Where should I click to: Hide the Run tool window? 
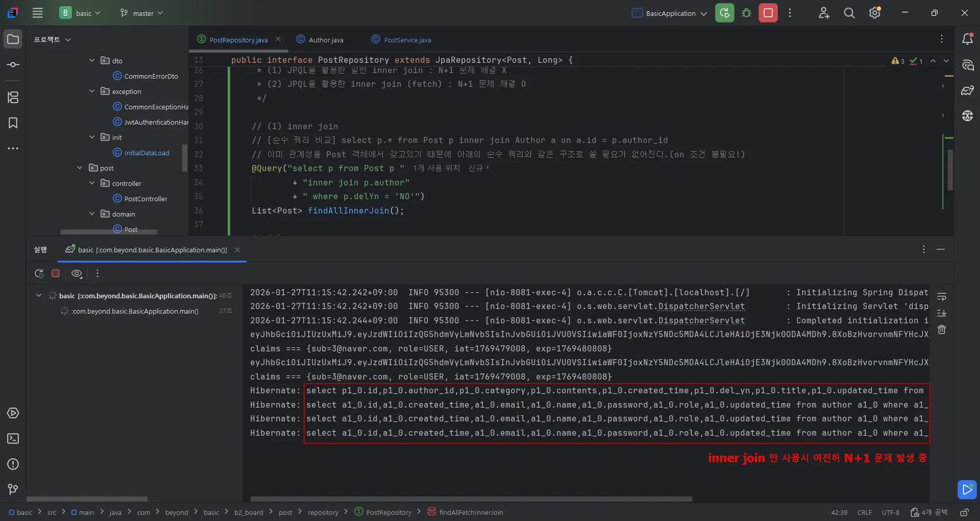[x=941, y=249]
